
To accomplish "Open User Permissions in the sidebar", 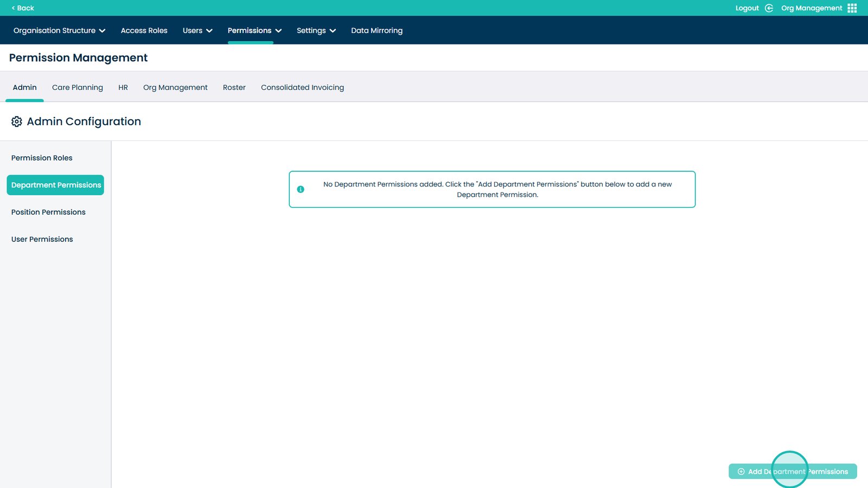I will [x=42, y=239].
